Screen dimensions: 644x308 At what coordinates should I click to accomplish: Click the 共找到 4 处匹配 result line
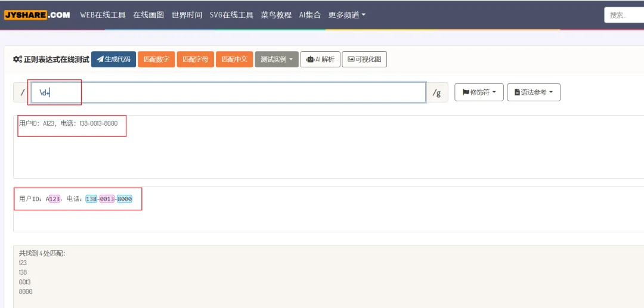pos(42,253)
